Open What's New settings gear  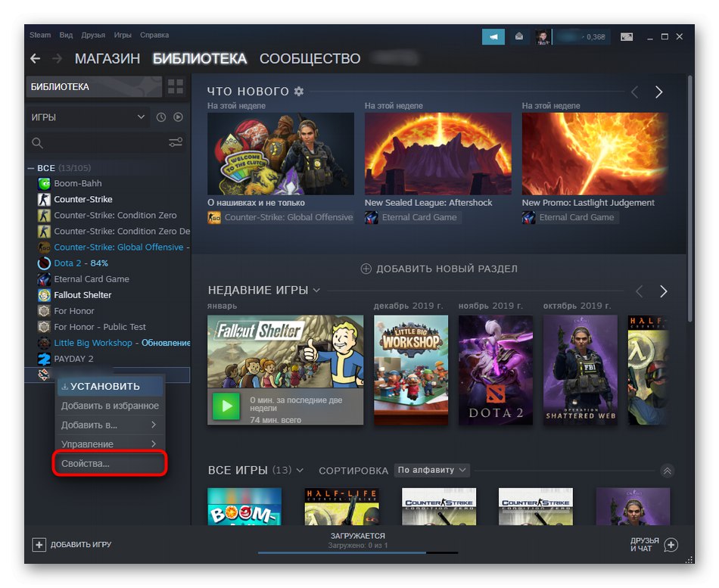pyautogui.click(x=299, y=92)
